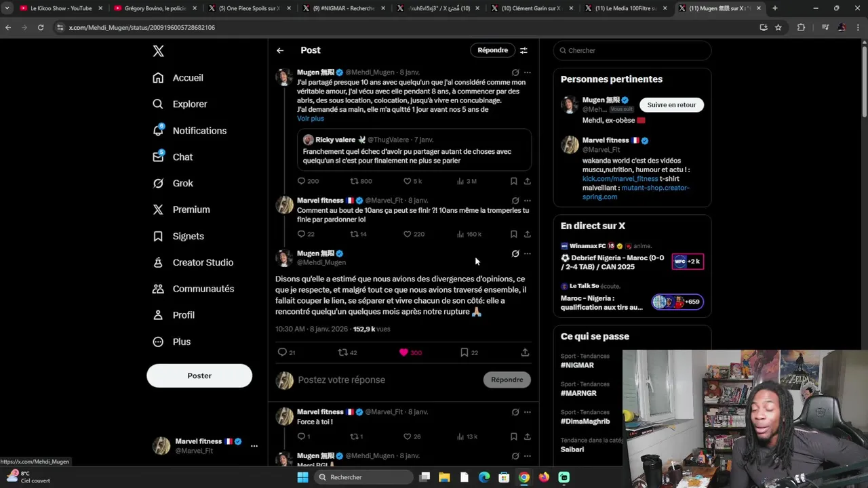Click the Répondre button in the header
The image size is (868, 488).
click(492, 50)
